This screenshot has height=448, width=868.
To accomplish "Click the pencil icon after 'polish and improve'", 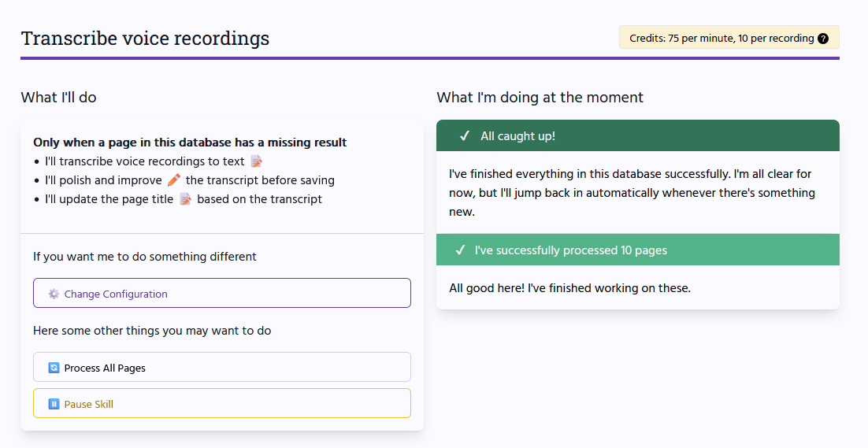I will (174, 180).
